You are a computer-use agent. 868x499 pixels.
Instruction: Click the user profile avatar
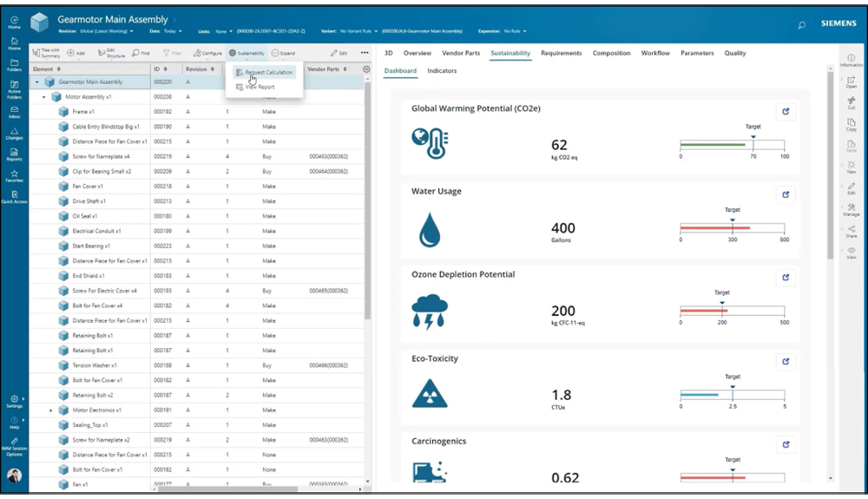tap(15, 476)
